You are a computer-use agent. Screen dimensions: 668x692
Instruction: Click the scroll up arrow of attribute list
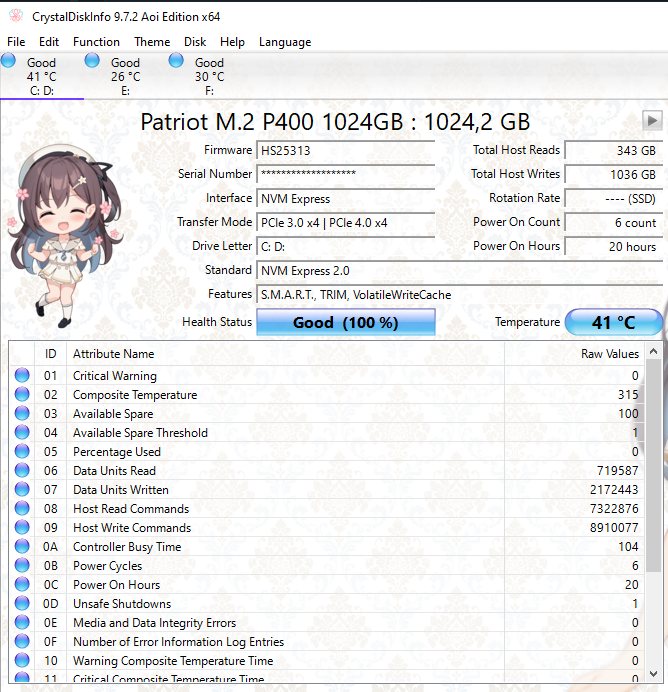(653, 352)
